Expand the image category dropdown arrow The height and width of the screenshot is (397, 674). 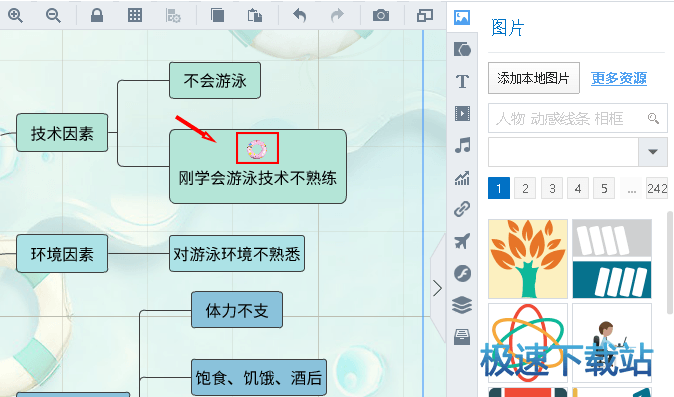pos(653,152)
